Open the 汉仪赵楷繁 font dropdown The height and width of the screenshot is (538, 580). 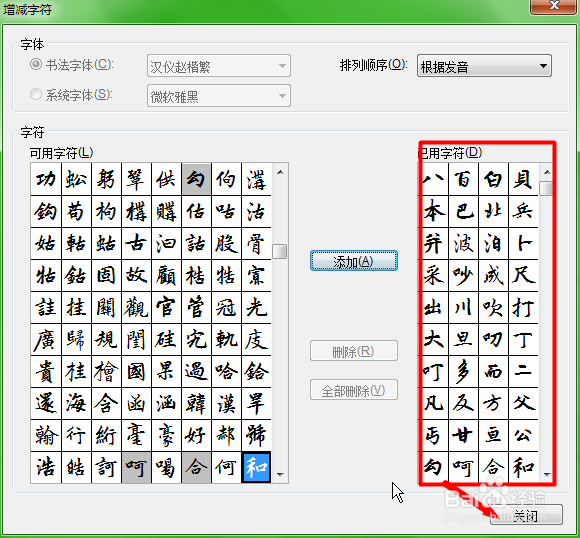click(219, 66)
